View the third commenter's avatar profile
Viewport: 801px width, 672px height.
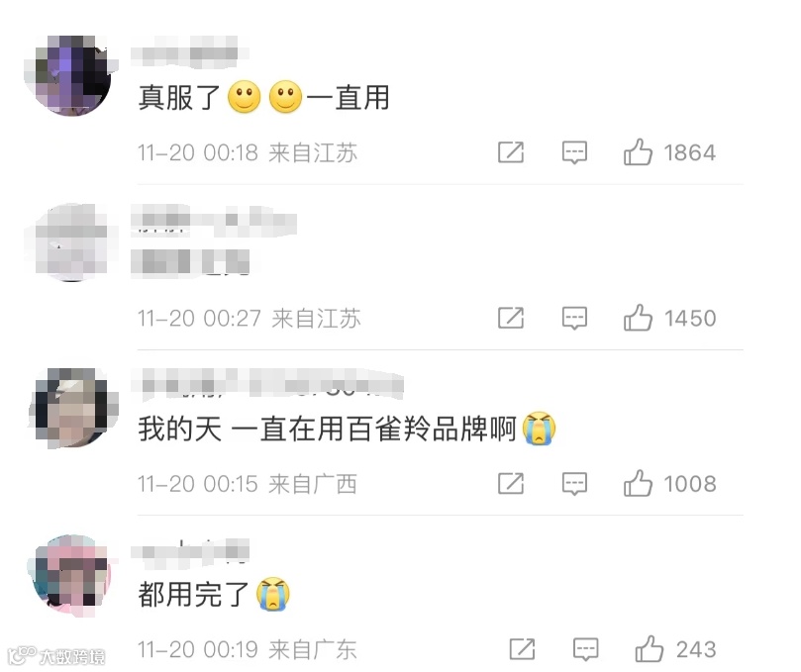pos(71,408)
